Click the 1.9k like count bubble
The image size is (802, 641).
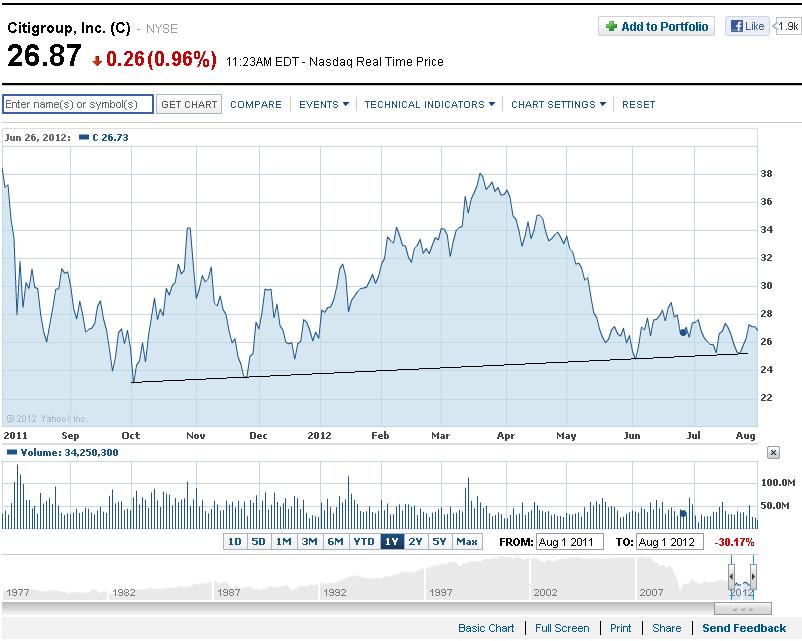pos(788,26)
